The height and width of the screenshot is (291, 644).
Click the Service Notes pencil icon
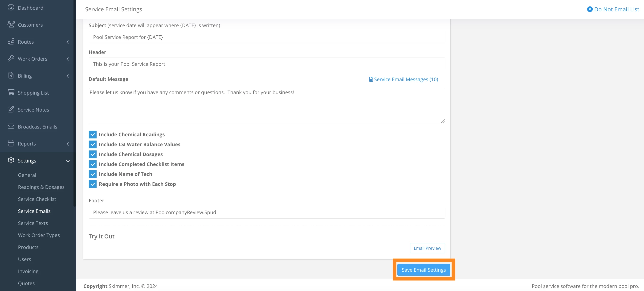(x=11, y=109)
